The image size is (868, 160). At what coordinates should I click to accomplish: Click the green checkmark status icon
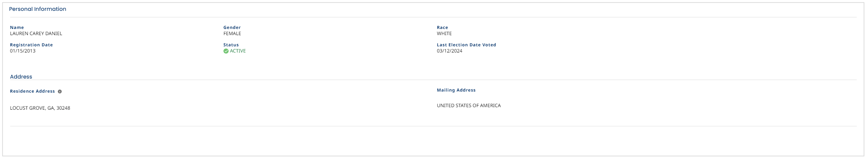(x=226, y=51)
